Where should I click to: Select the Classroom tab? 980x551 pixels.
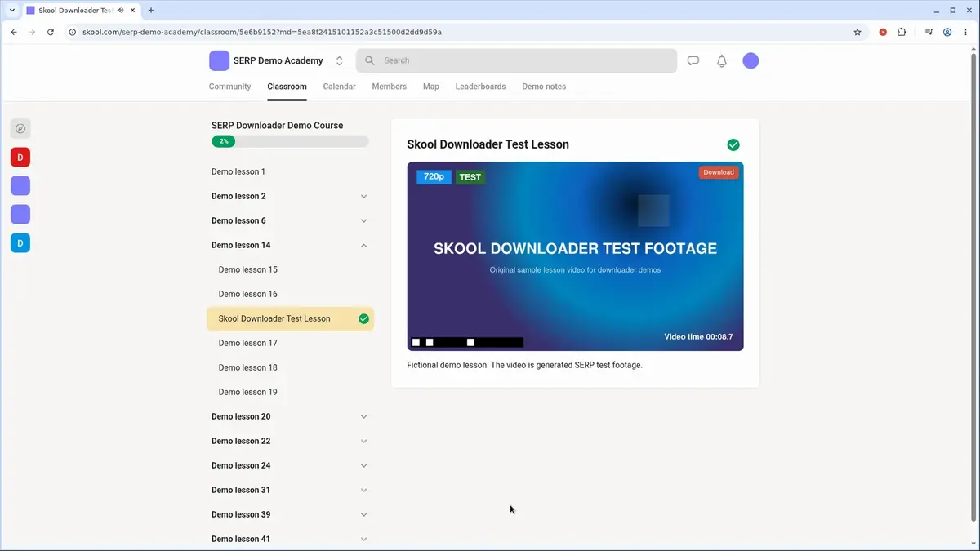point(287,87)
